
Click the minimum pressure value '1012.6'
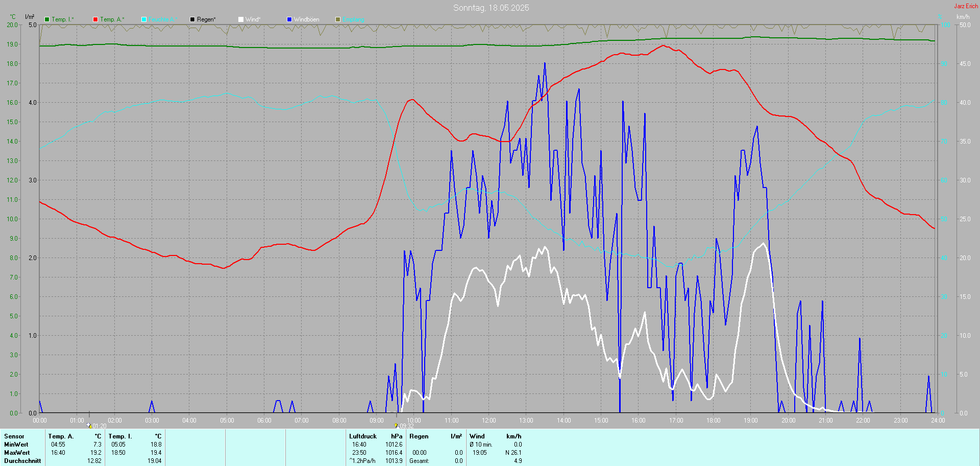(x=394, y=445)
